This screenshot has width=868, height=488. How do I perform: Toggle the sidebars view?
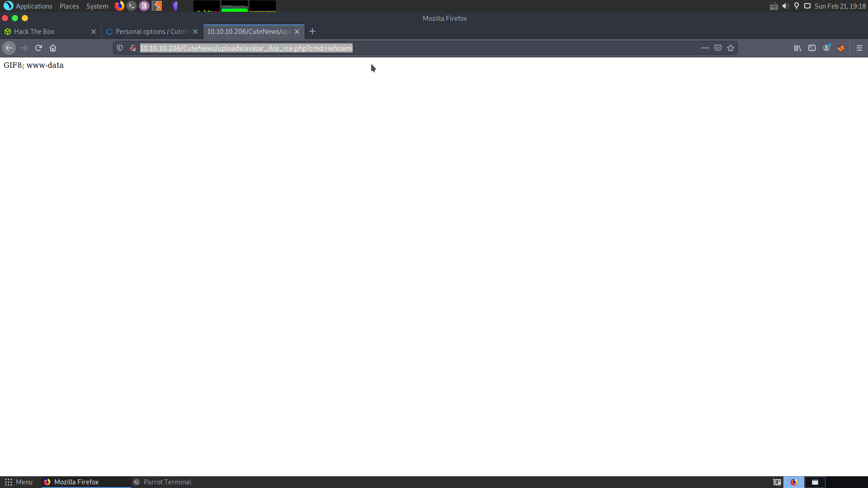point(812,48)
